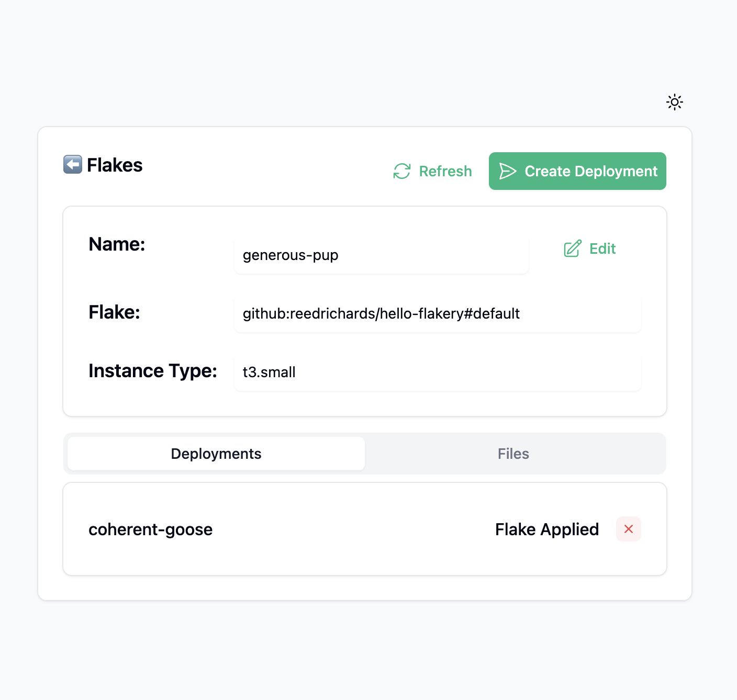Click the pencil Edit icon
The width and height of the screenshot is (737, 700).
[x=573, y=249]
